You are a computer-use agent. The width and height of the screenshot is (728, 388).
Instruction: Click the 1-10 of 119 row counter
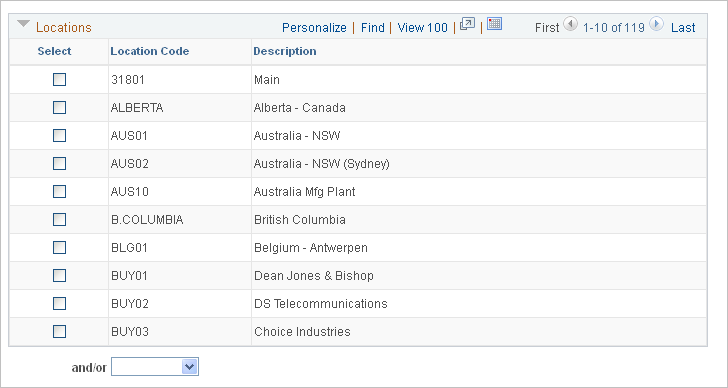tap(614, 28)
